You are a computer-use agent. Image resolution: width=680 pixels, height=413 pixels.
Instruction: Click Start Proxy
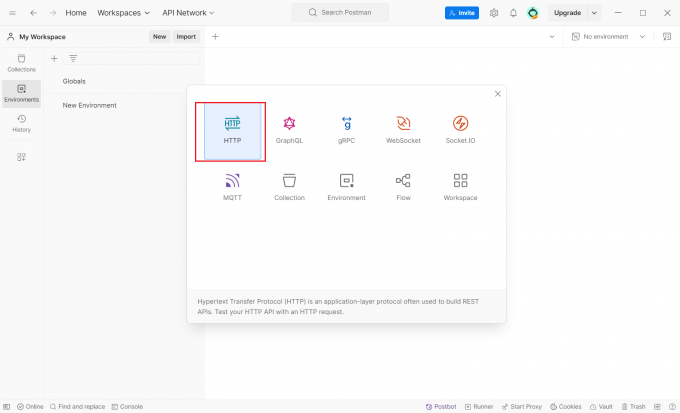point(522,406)
